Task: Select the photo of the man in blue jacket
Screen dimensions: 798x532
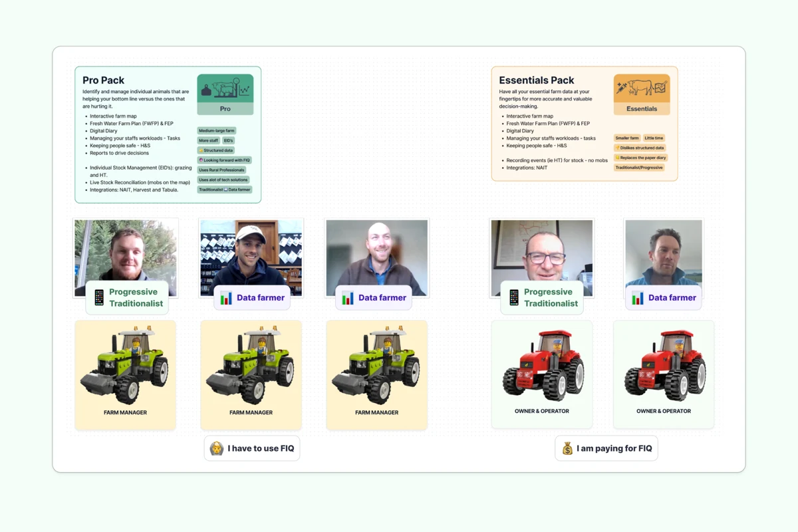Action: coord(664,257)
